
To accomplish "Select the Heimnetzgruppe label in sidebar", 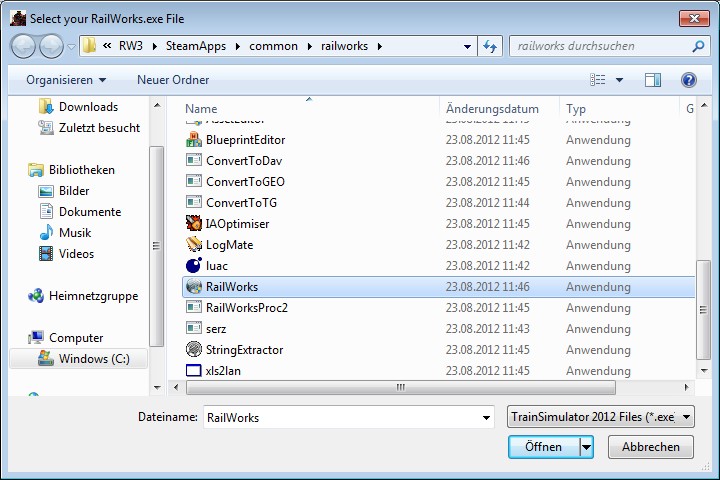I will (x=93, y=296).
